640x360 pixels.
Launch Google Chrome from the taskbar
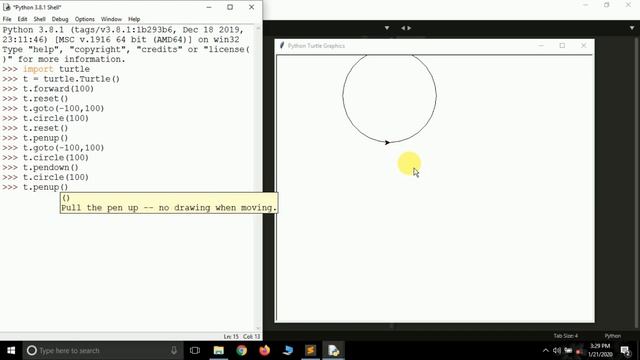(x=242, y=350)
